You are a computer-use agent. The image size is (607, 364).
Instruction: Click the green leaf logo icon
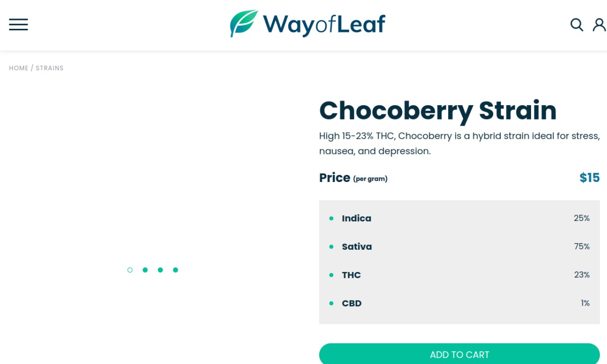coord(244,23)
